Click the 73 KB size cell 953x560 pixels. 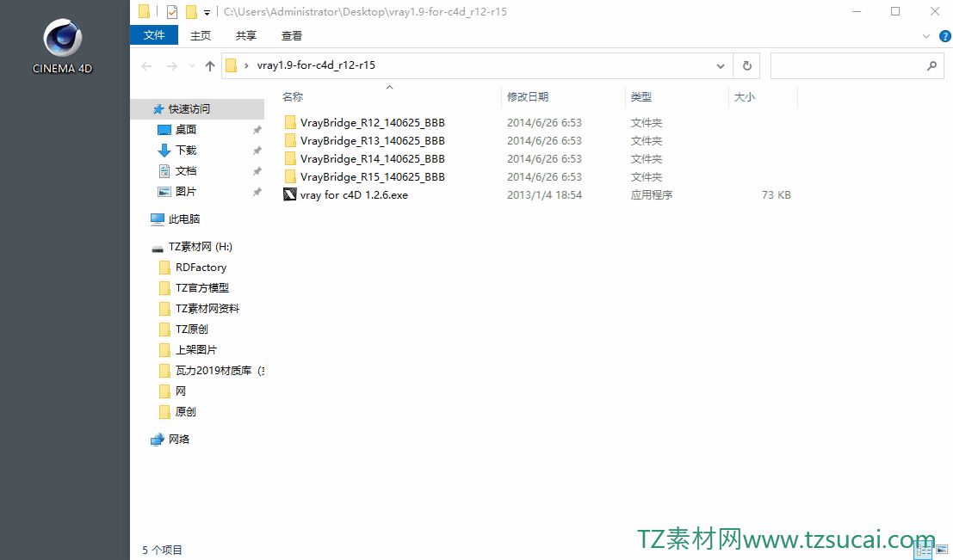777,195
